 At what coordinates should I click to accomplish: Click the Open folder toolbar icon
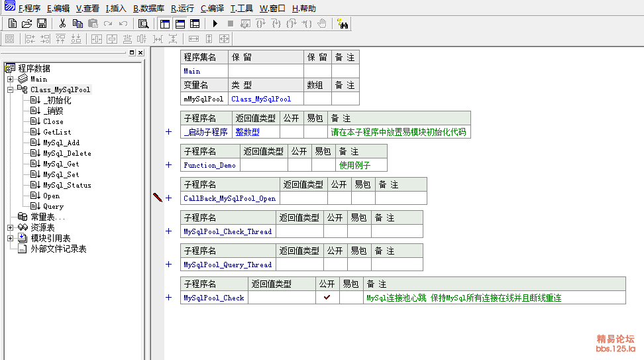27,23
